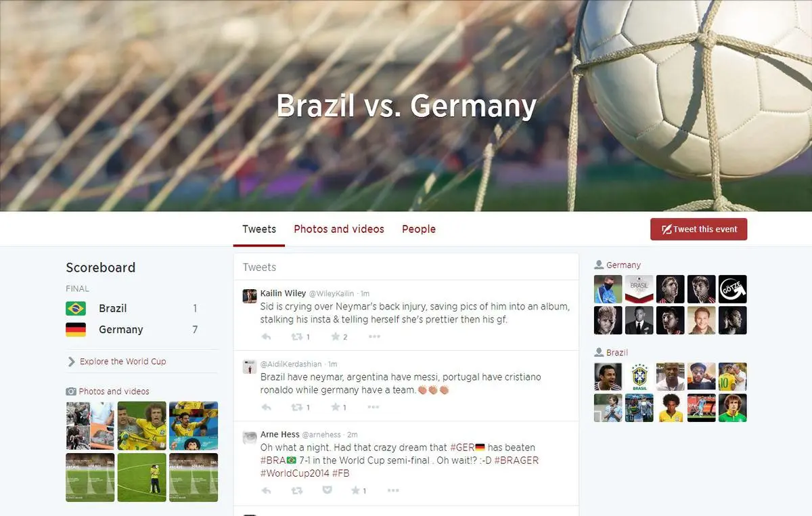Open the People tab

tap(419, 229)
